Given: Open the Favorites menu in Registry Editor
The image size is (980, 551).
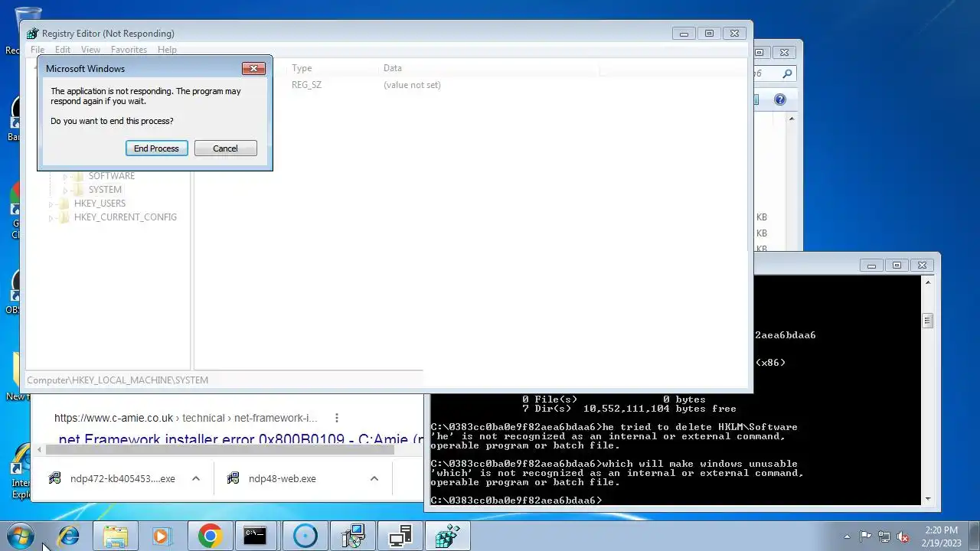Looking at the screenshot, I should (x=129, y=50).
